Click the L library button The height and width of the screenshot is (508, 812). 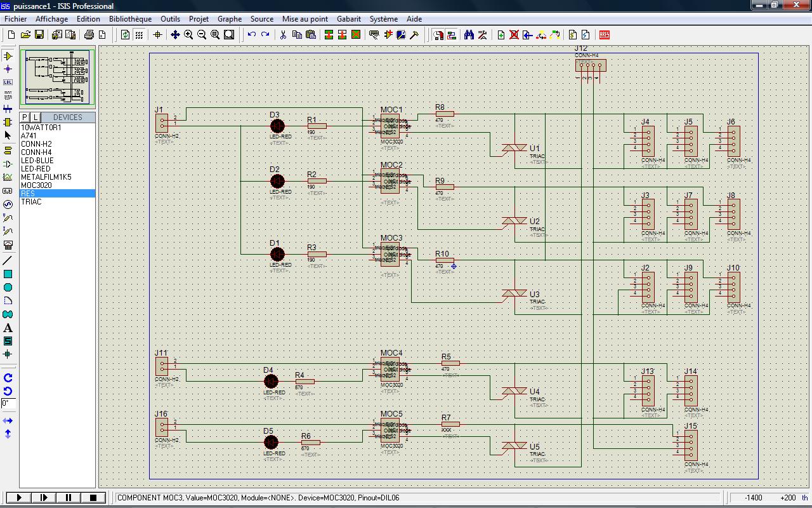[35, 117]
